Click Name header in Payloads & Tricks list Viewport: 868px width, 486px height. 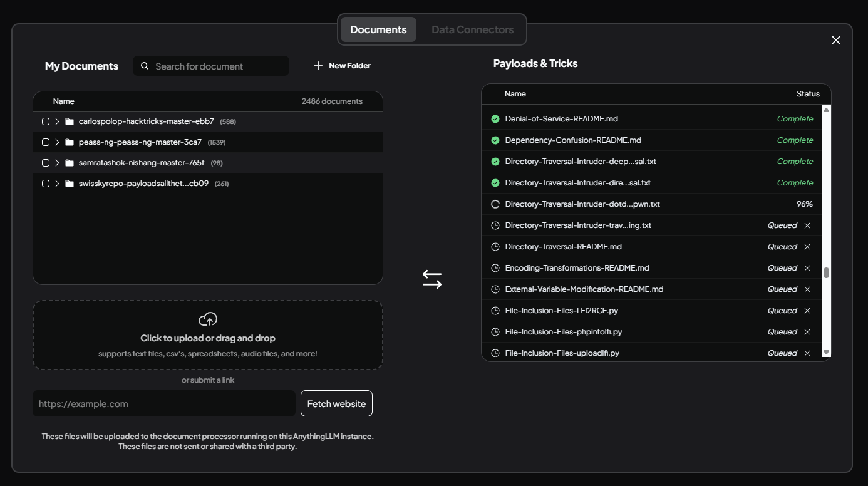[515, 94]
